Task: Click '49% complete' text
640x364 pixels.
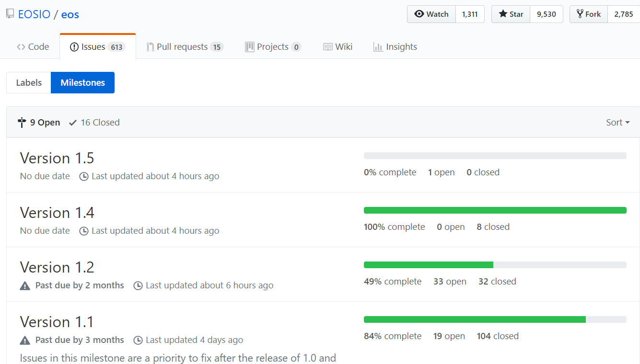Action: click(x=393, y=282)
